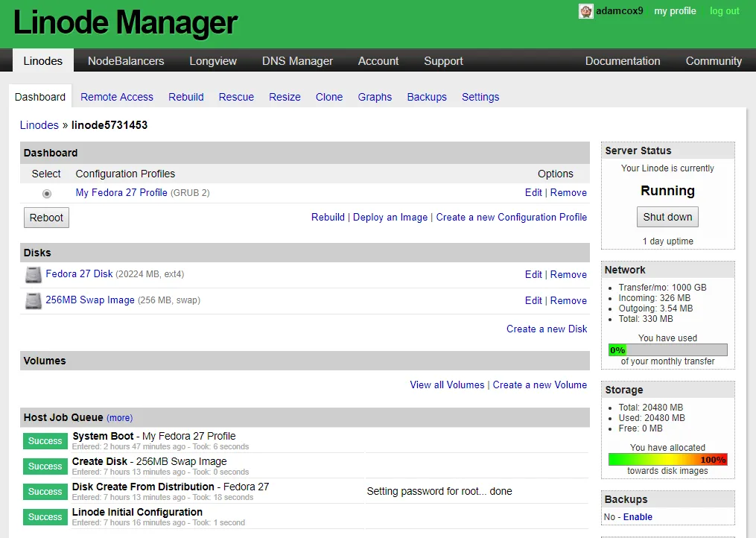The image size is (756, 538).
Task: View the Graphs sub-tab
Action: click(375, 97)
